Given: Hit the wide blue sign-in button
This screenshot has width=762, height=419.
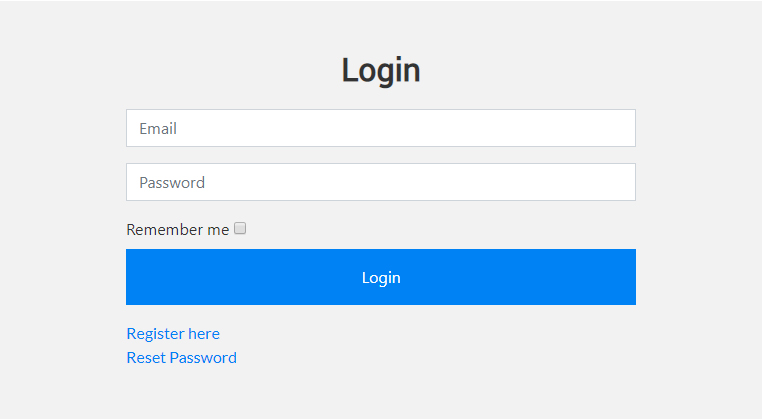Looking at the screenshot, I should click(380, 277).
